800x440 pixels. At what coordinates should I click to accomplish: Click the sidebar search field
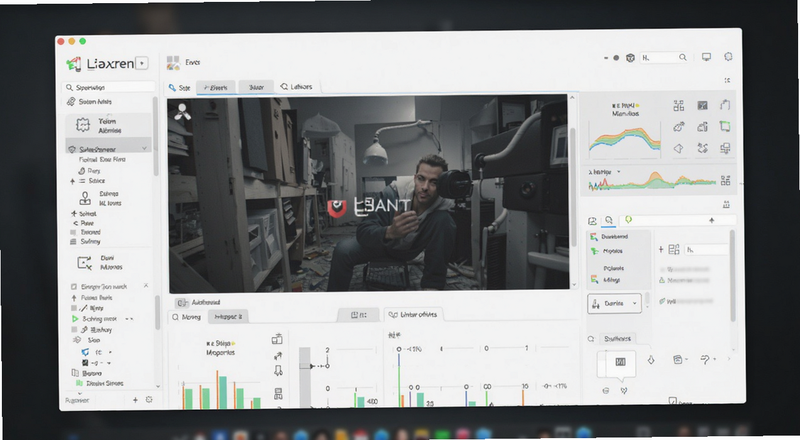point(109,88)
